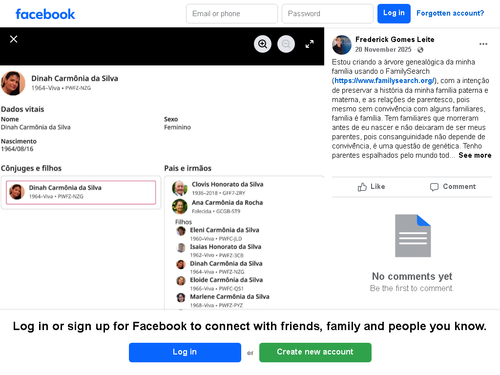Click the Comment button
The width and height of the screenshot is (500, 375).
pos(453,187)
